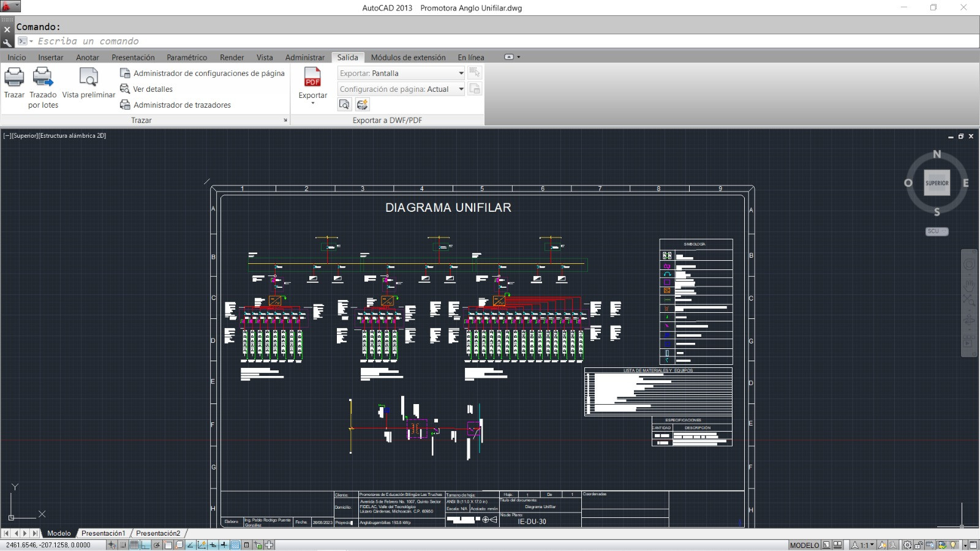Click the wrench customize icon on command line
Viewport: 980px width, 551px height.
[7, 42]
